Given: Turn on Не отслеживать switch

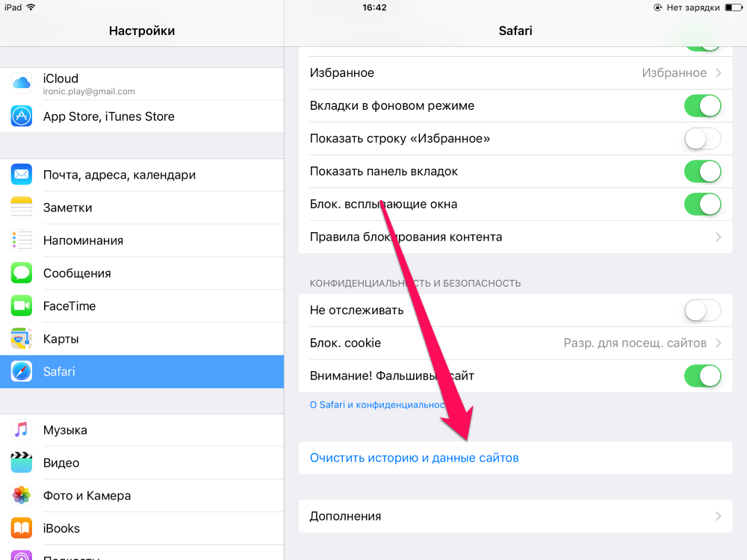Looking at the screenshot, I should tap(703, 311).
